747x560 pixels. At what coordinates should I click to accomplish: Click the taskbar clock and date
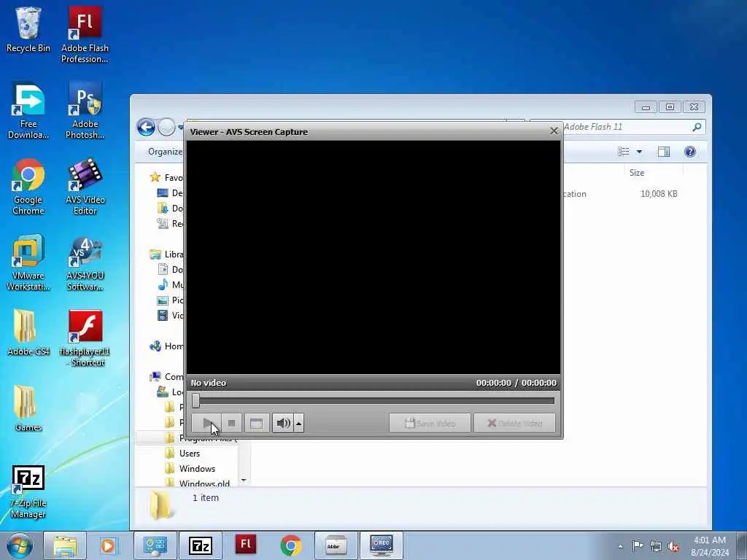pos(710,546)
